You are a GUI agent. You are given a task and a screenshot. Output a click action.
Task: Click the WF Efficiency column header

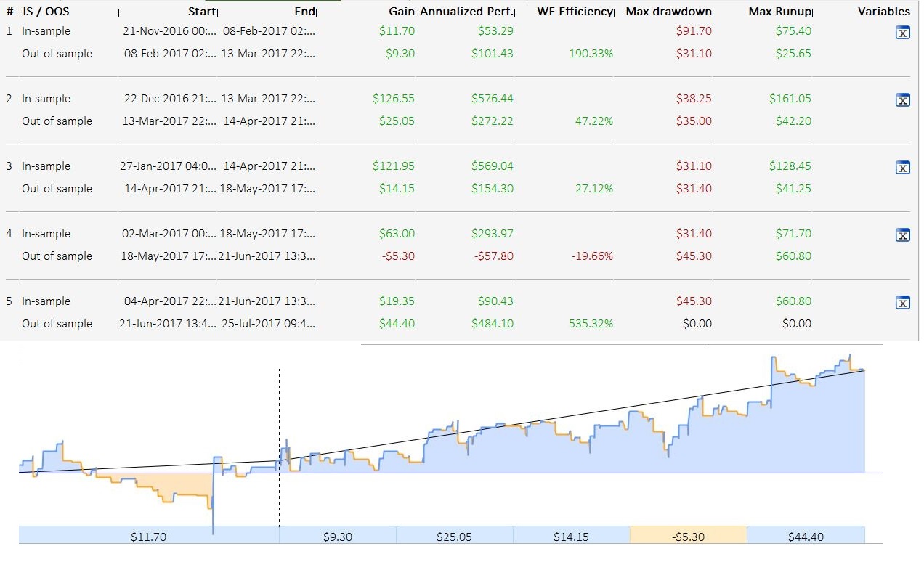(x=575, y=12)
